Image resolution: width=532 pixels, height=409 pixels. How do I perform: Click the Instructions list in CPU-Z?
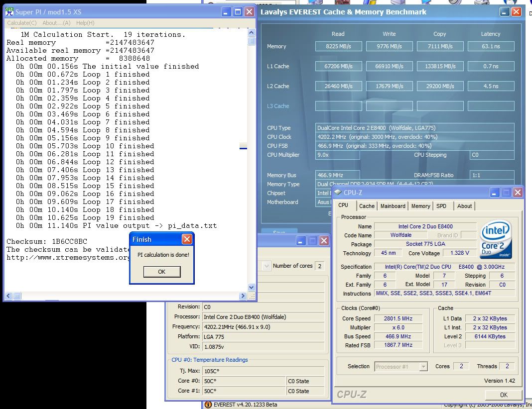click(445, 294)
